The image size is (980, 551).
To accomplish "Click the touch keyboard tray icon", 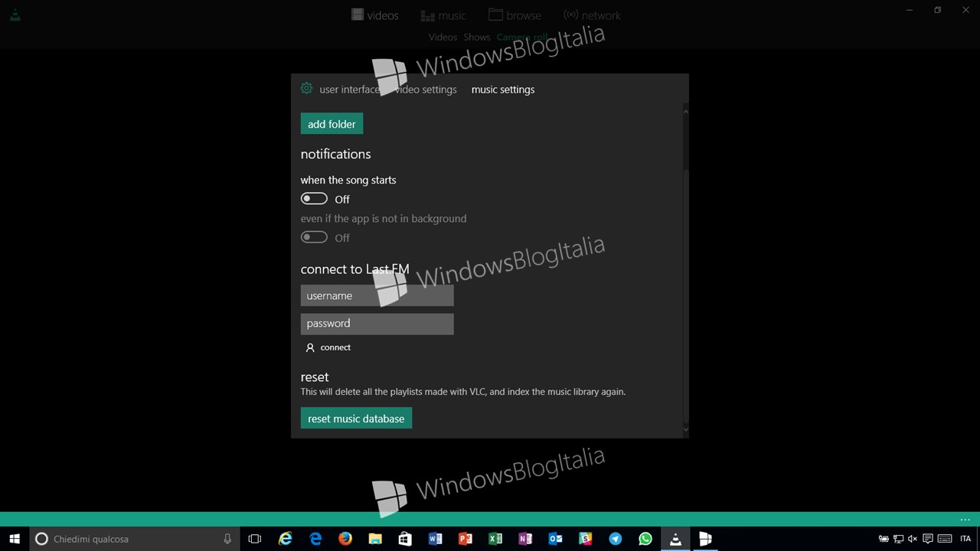I will tap(944, 539).
